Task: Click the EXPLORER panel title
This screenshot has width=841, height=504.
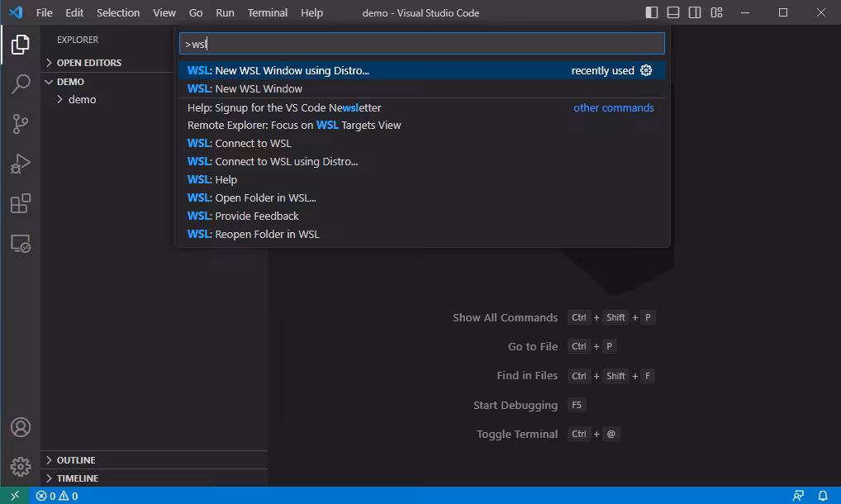Action: [x=78, y=40]
